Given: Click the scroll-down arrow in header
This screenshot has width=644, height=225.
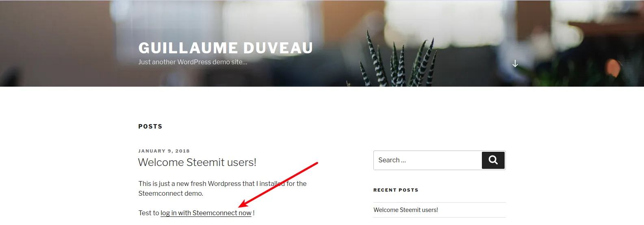Looking at the screenshot, I should (x=515, y=63).
